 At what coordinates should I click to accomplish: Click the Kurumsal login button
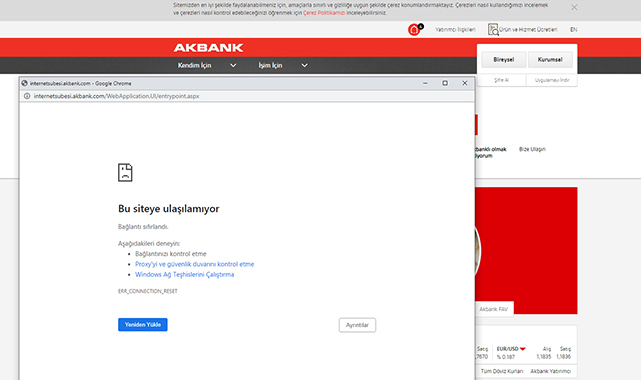pyautogui.click(x=550, y=60)
